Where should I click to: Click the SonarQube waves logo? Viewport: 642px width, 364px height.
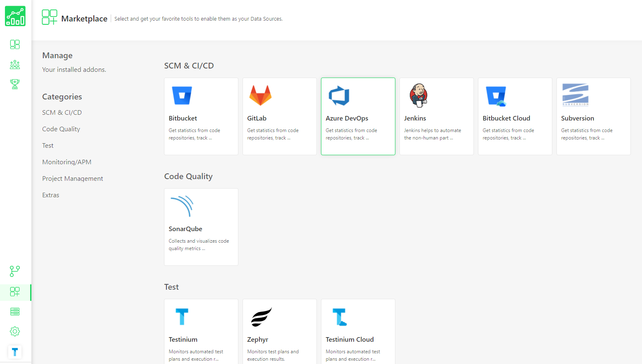pyautogui.click(x=182, y=206)
